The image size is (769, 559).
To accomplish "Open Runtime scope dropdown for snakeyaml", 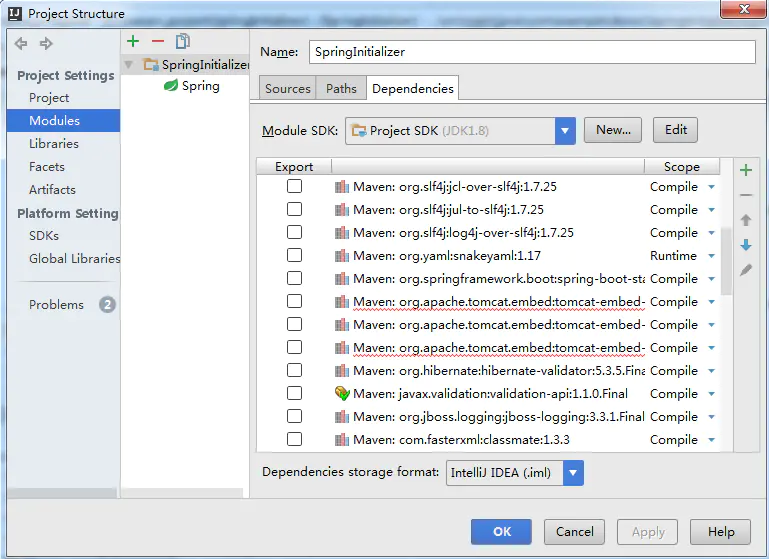I will tap(712, 256).
